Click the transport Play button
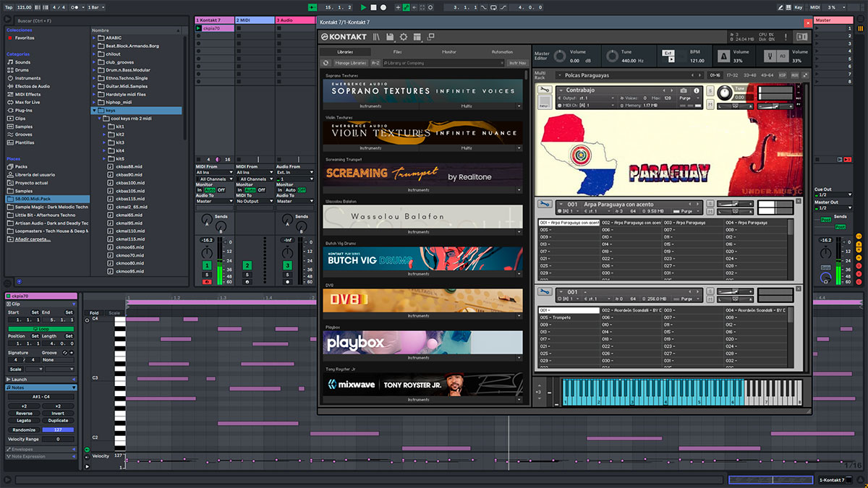 (364, 7)
